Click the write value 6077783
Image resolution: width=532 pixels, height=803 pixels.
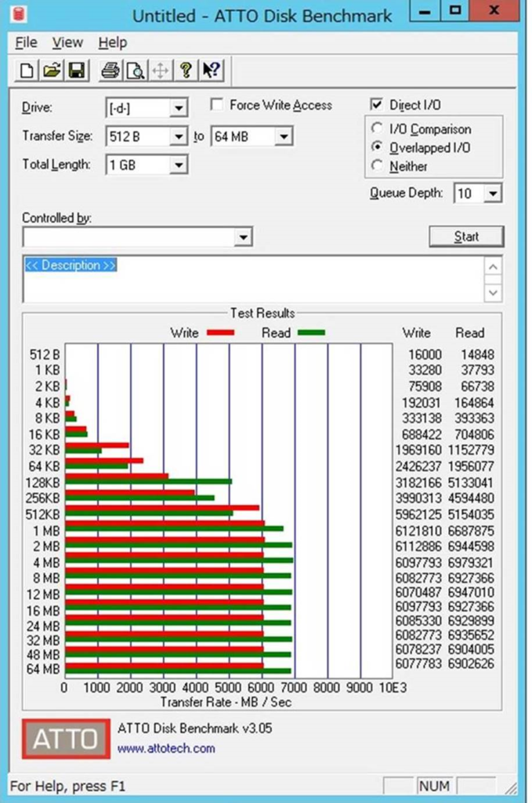[418, 663]
